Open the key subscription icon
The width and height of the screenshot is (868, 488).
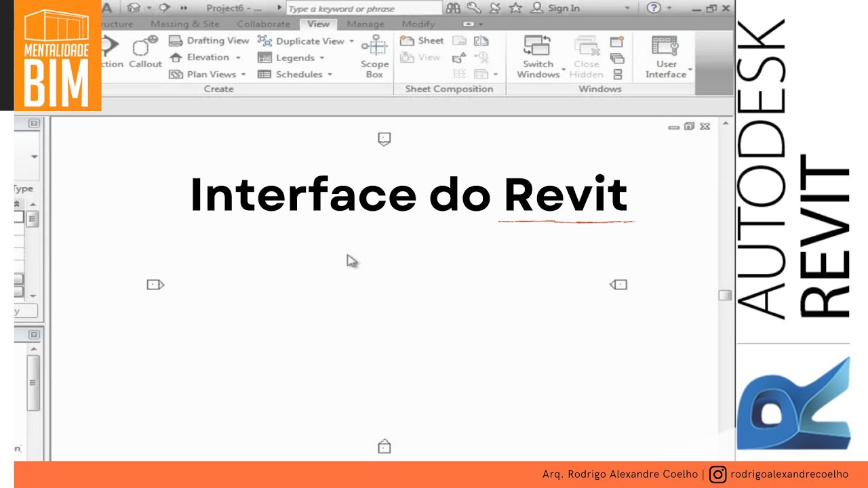474,8
